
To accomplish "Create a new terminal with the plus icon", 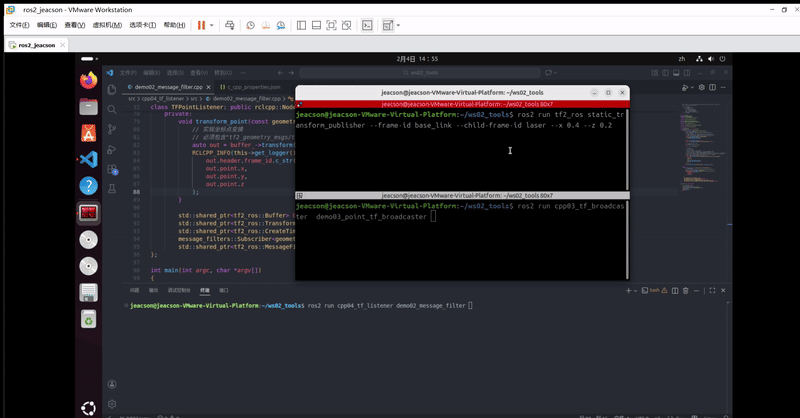I will coord(629,290).
